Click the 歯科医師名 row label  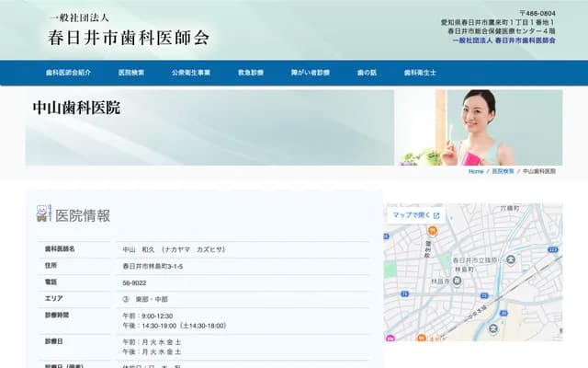coord(60,249)
